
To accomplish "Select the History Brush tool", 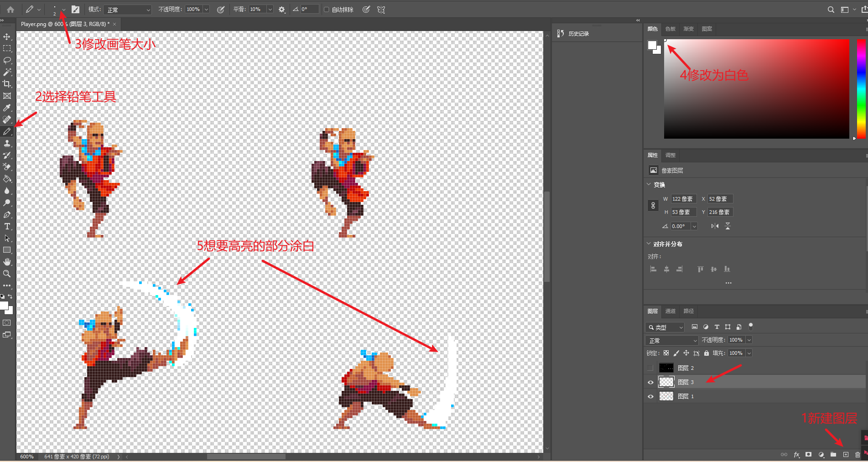I will click(x=7, y=155).
